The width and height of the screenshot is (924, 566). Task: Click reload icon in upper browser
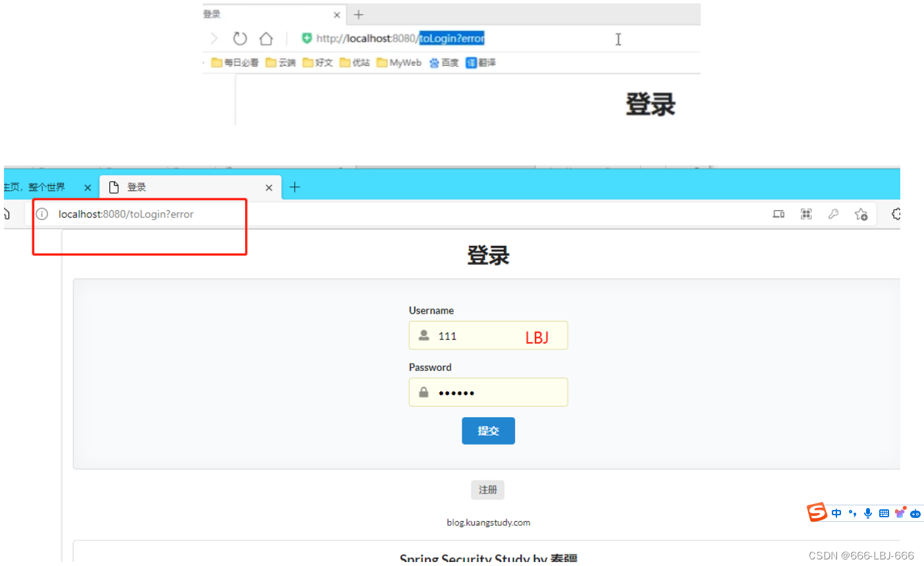[240, 38]
